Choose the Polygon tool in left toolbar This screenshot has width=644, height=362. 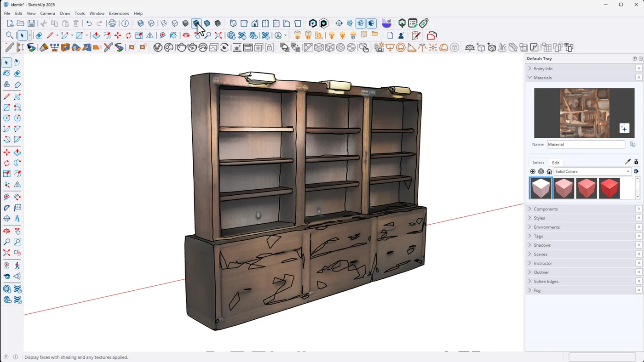(17, 118)
